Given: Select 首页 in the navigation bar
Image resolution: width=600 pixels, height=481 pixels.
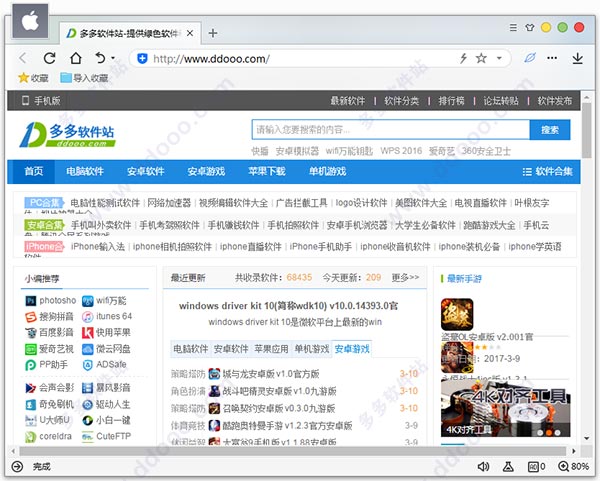Looking at the screenshot, I should [33, 171].
